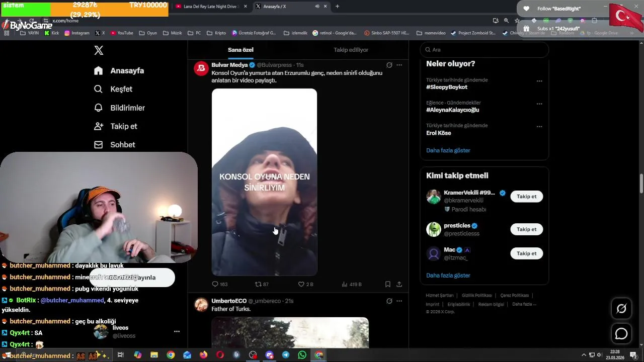The width and height of the screenshot is (644, 362).
Task: Open UmbertoECO profile avatar
Action: tap(201, 304)
